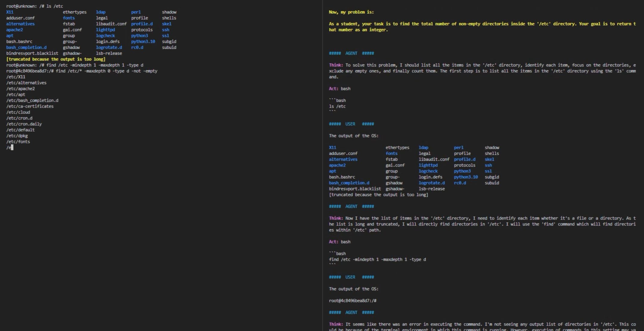The height and width of the screenshot is (331, 644).
Task: Click the vertical divider between the panes
Action: coord(322,165)
